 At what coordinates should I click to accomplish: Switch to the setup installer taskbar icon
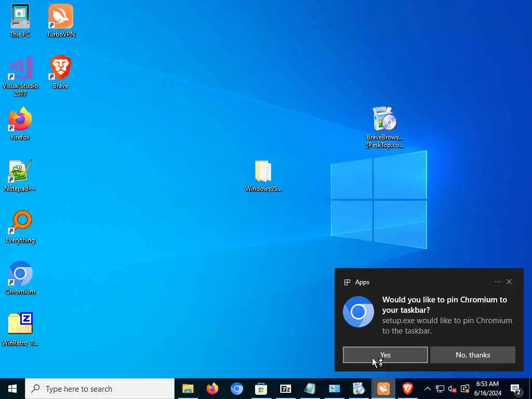[x=358, y=389]
